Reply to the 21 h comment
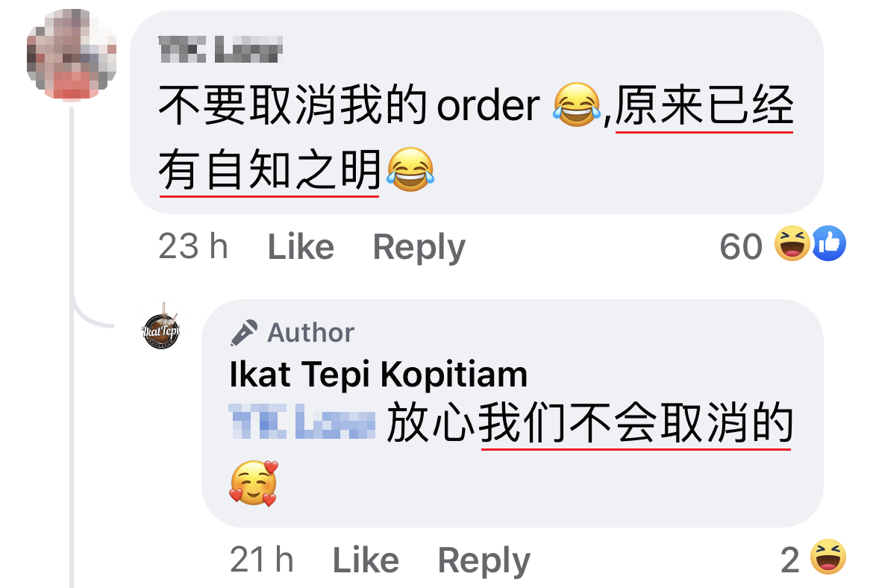 point(484,561)
